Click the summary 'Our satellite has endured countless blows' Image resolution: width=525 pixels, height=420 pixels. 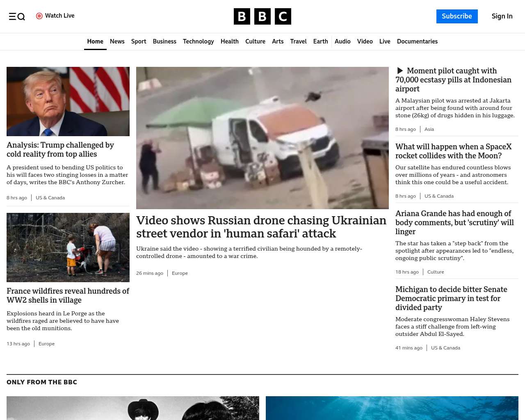[x=453, y=175]
